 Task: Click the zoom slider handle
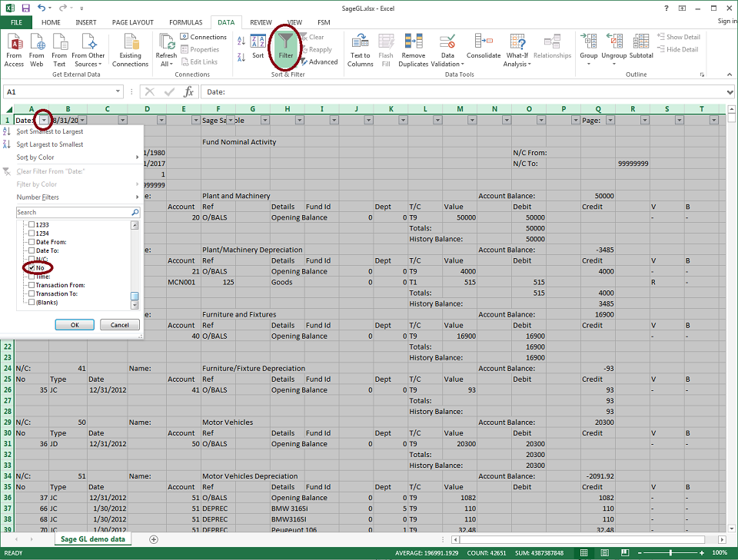point(670,553)
